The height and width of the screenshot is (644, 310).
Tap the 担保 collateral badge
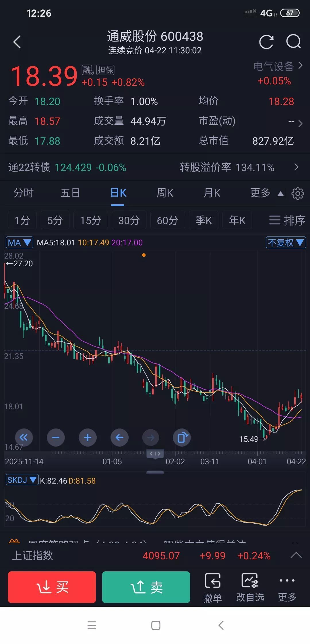105,70
